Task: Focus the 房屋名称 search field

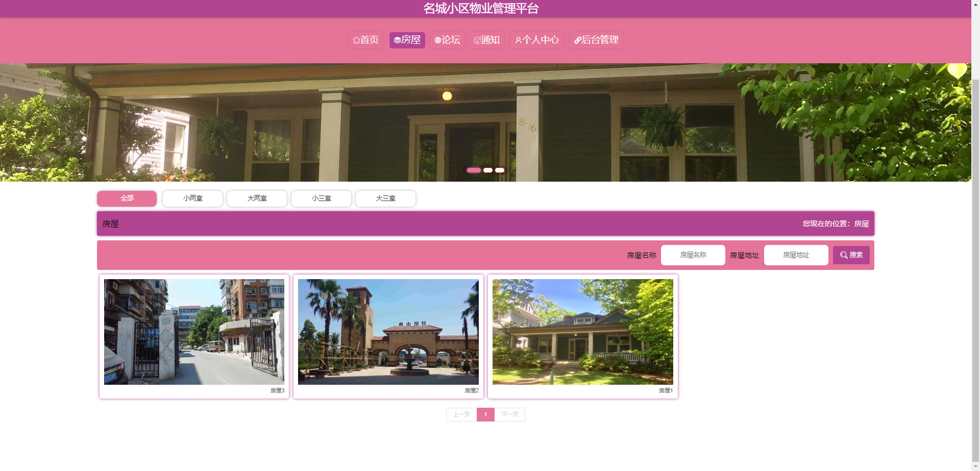Action: pyautogui.click(x=693, y=255)
